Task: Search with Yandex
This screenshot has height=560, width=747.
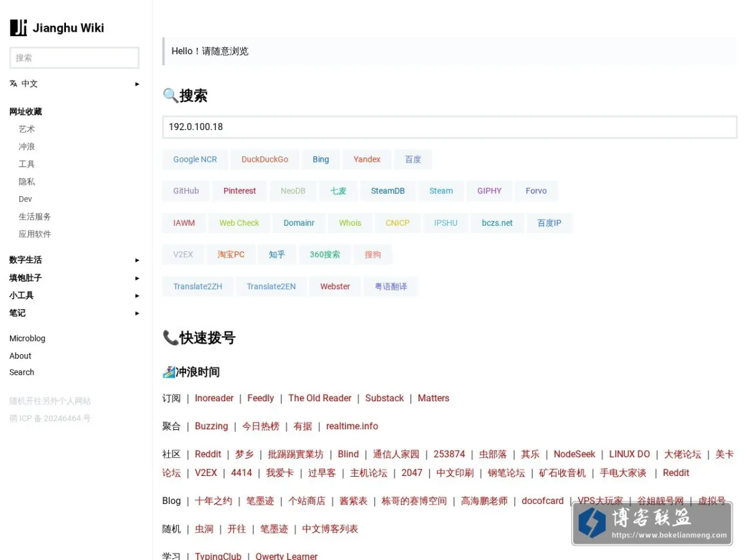Action: coord(367,159)
